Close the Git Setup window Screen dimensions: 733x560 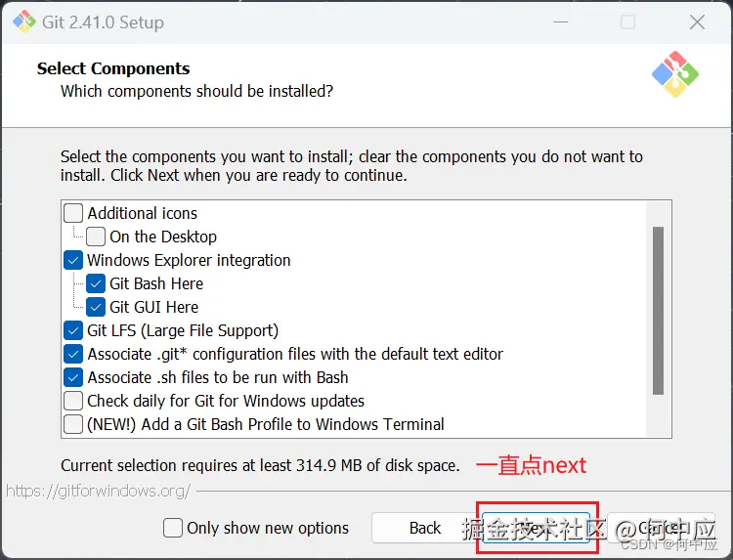(697, 22)
